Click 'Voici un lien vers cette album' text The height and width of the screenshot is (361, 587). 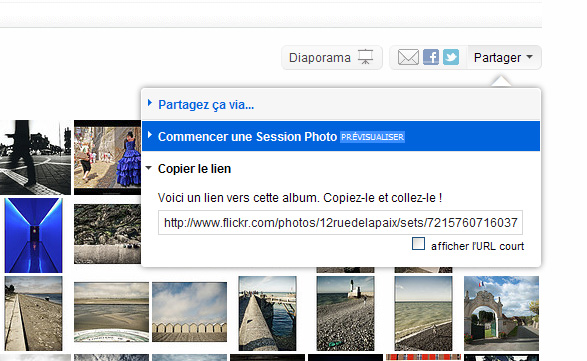(x=238, y=198)
